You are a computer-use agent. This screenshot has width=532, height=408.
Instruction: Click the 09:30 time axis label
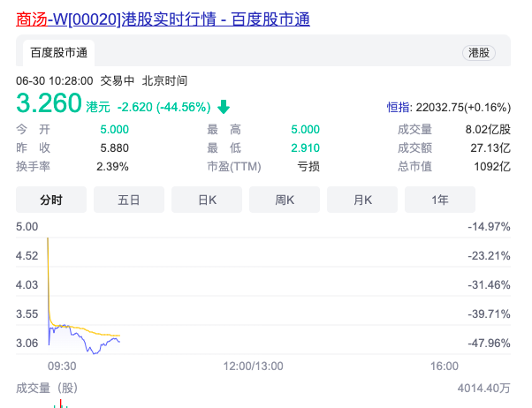(62, 366)
